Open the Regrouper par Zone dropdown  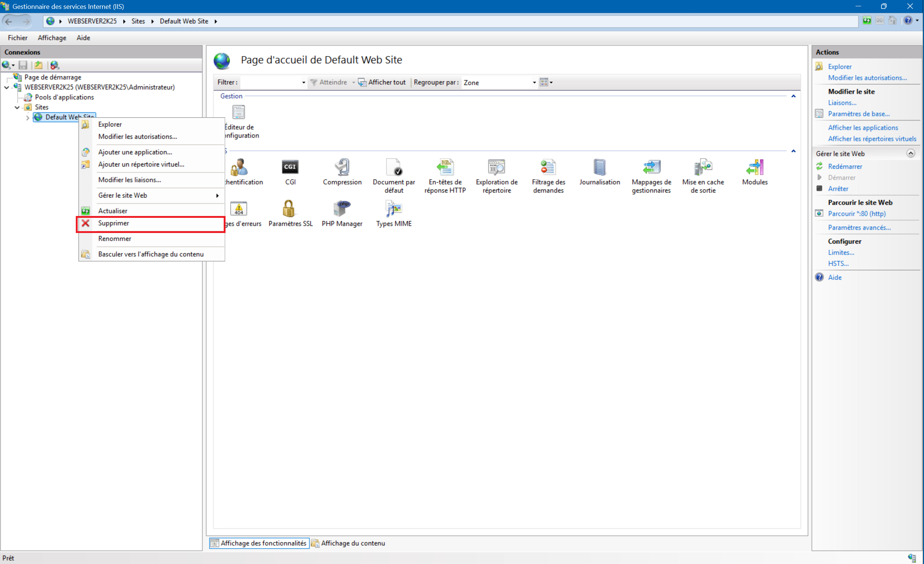click(534, 82)
